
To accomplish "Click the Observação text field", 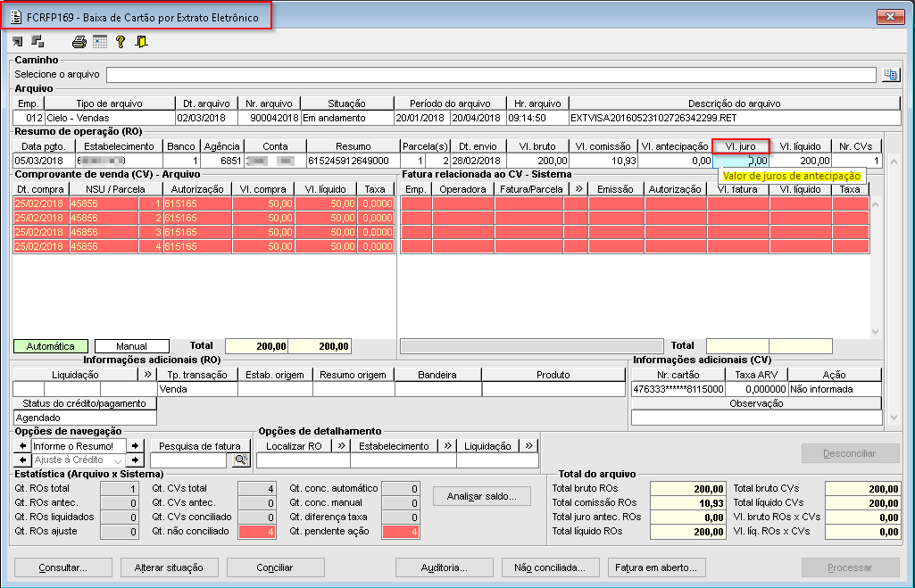I will (757, 418).
